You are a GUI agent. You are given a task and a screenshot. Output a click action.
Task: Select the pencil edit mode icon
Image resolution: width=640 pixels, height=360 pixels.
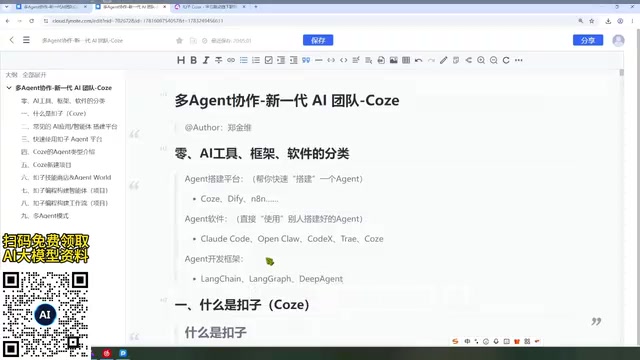(x=444, y=60)
